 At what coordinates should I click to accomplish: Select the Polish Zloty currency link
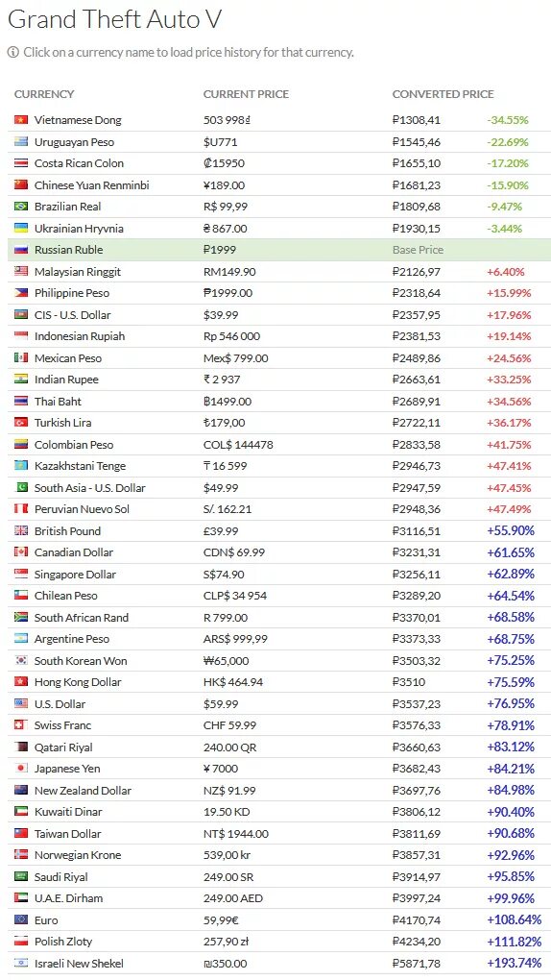(x=63, y=942)
